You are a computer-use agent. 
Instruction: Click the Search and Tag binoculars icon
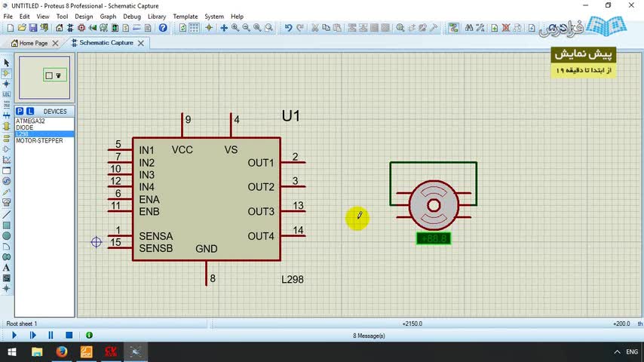(x=468, y=28)
